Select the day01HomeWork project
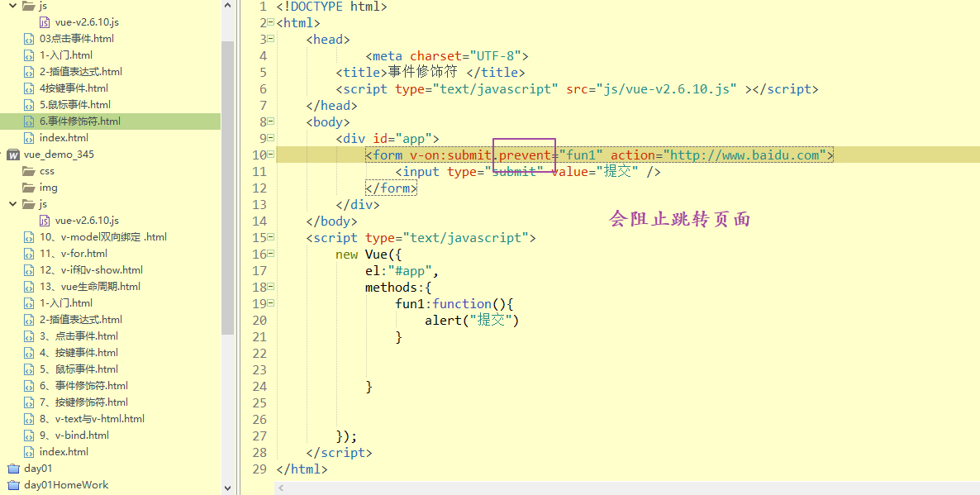Screen dimensions: 980x495 [66, 485]
